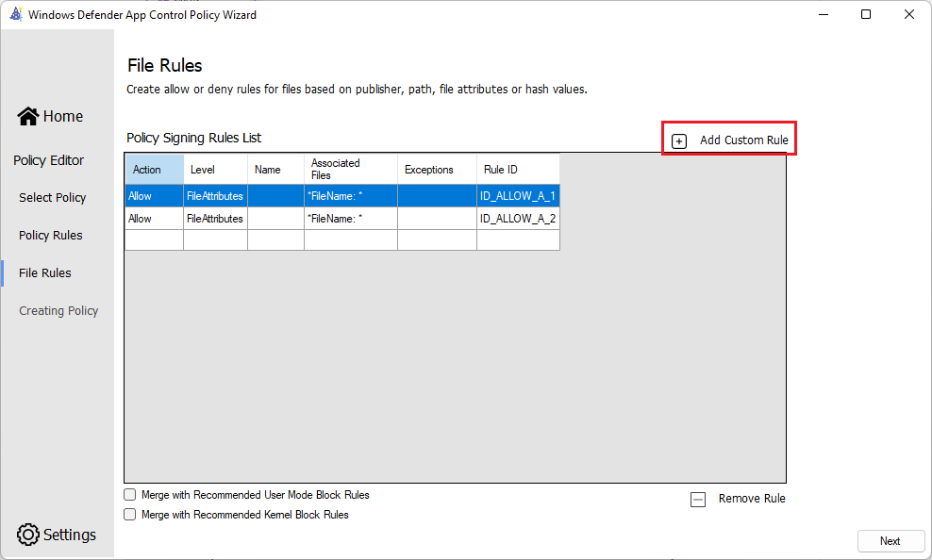This screenshot has width=932, height=560.
Task: Enable Merge with Recommended Kernel Block Rules
Action: pyautogui.click(x=129, y=514)
